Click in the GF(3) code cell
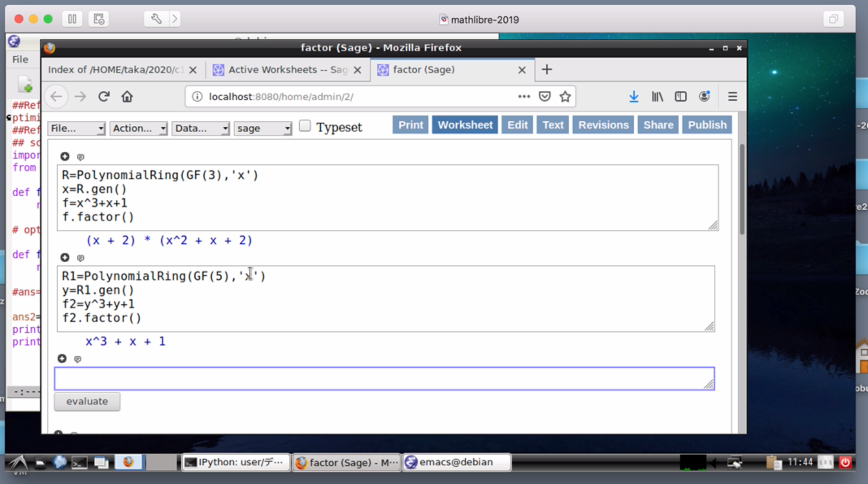This screenshot has width=868, height=484. point(388,198)
